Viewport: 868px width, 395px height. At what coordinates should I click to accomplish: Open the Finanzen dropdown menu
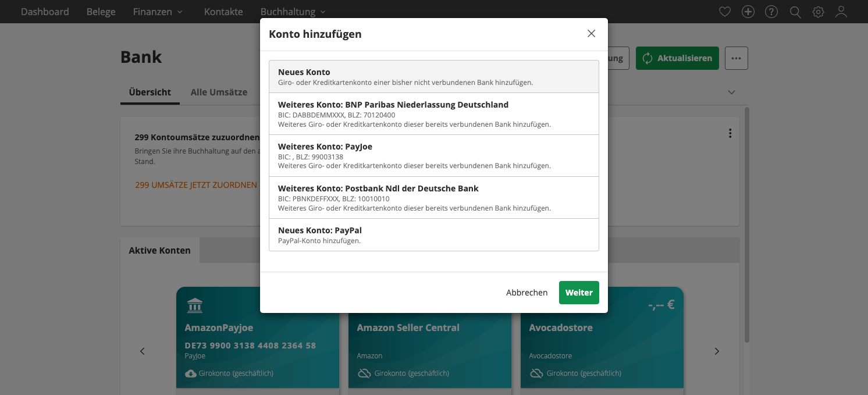pyautogui.click(x=158, y=12)
